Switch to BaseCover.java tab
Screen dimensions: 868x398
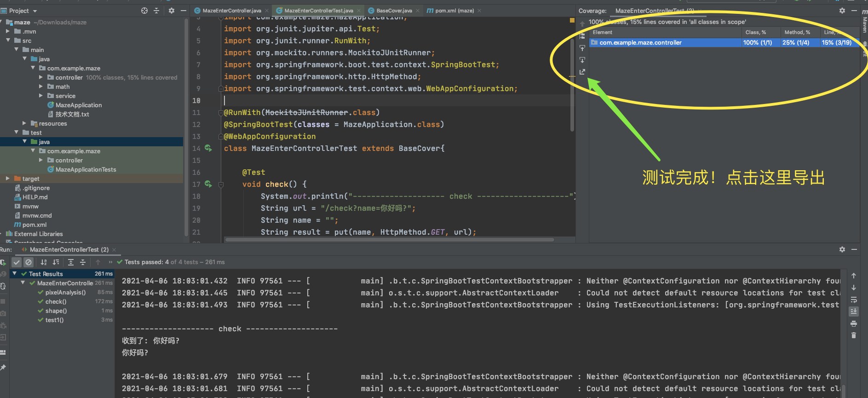point(394,11)
